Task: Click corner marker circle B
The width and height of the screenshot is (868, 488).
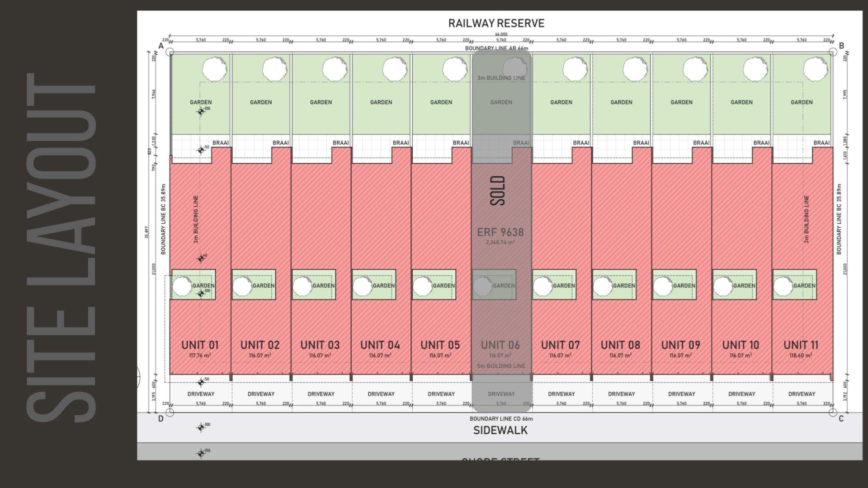Action: click(833, 52)
